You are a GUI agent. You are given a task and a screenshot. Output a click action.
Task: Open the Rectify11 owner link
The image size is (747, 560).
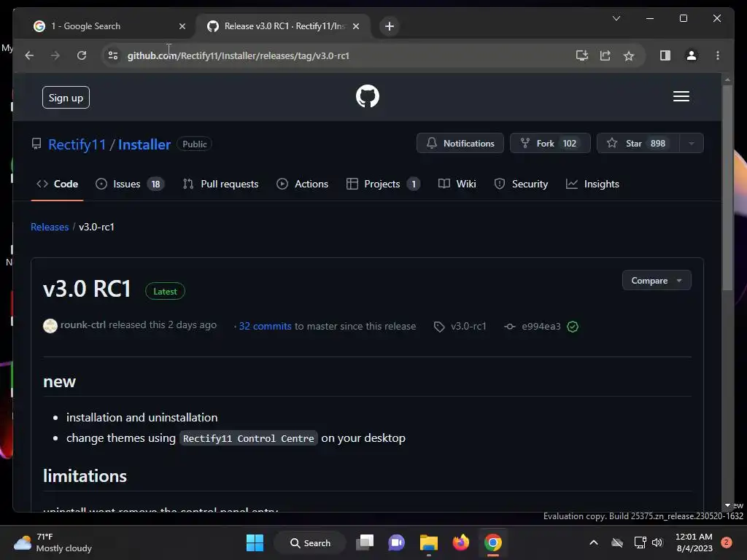[x=77, y=144]
